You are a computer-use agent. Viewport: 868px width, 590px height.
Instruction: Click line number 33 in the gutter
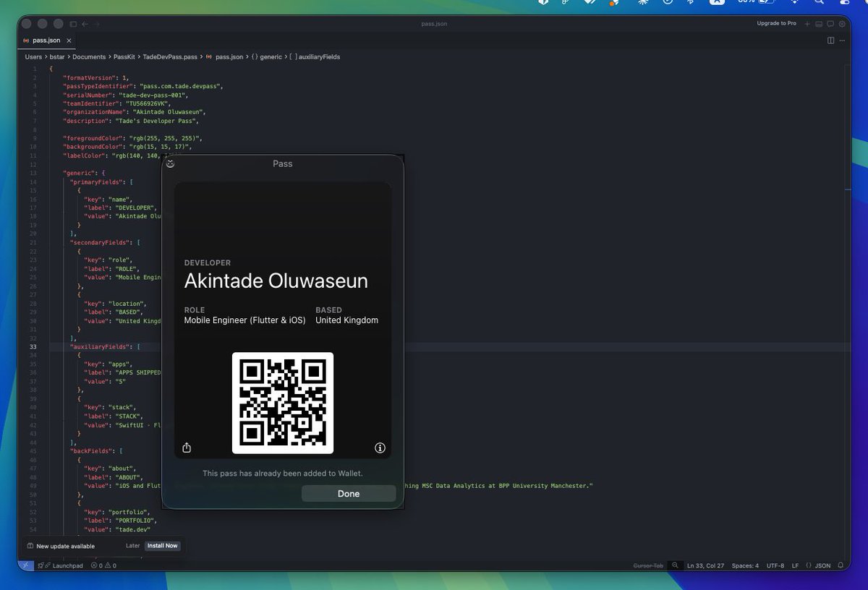[33, 347]
